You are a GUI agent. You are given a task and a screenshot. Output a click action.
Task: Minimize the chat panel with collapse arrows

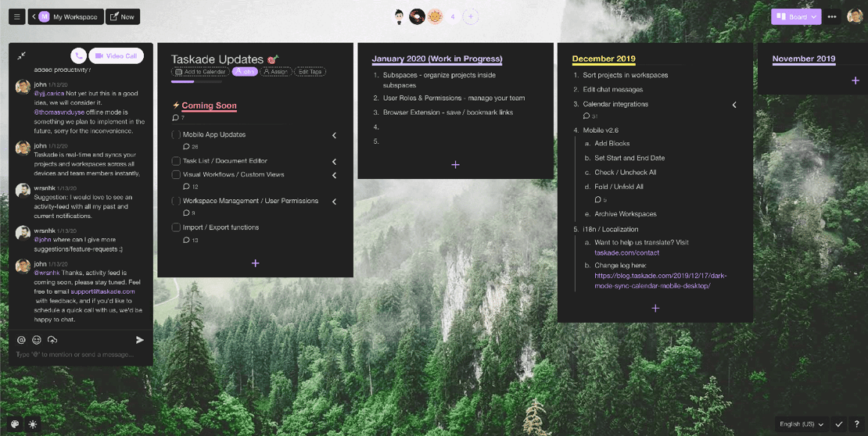coord(22,55)
